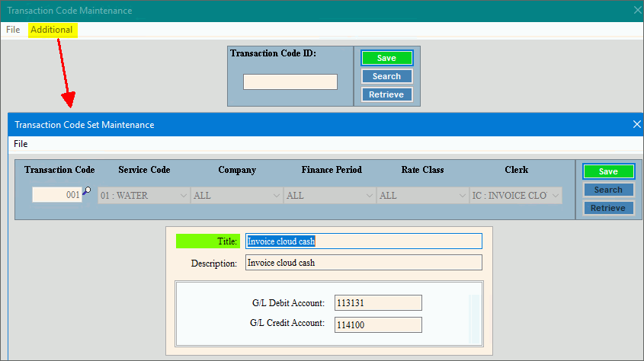
Task: Expand the Company dropdown
Action: click(236, 196)
